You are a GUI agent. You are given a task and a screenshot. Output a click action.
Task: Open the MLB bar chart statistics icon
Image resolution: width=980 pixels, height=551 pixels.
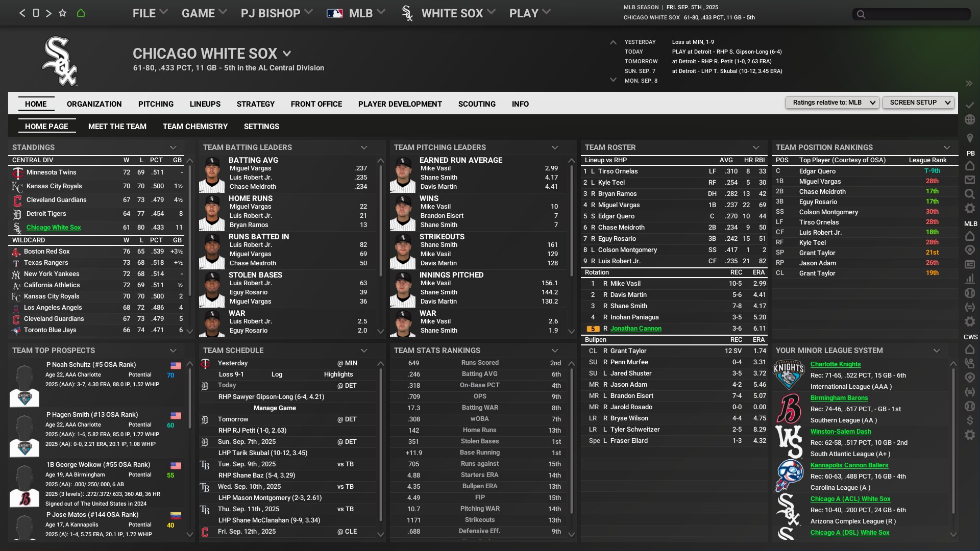(x=970, y=279)
